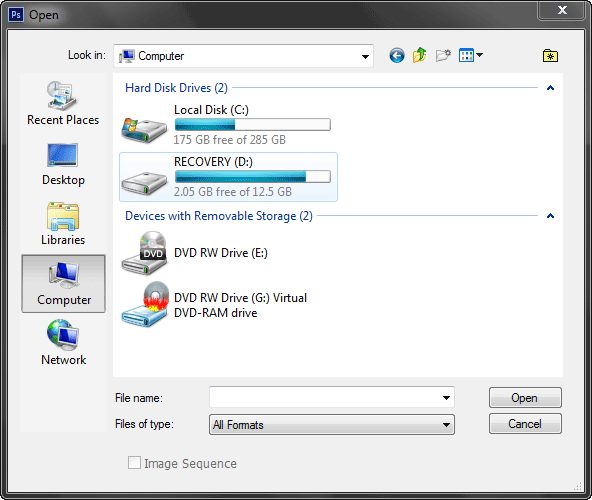Open the View Menu icon
This screenshot has width=592, height=500.
click(x=470, y=56)
